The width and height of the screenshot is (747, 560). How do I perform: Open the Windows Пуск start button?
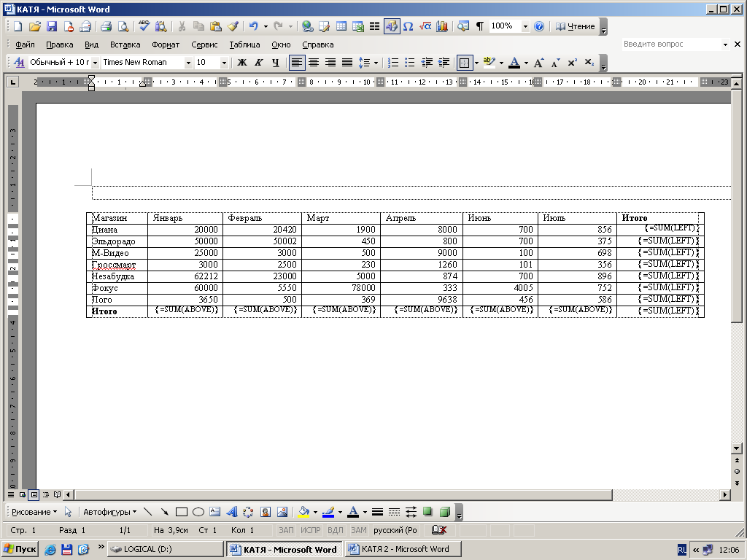click(x=20, y=549)
